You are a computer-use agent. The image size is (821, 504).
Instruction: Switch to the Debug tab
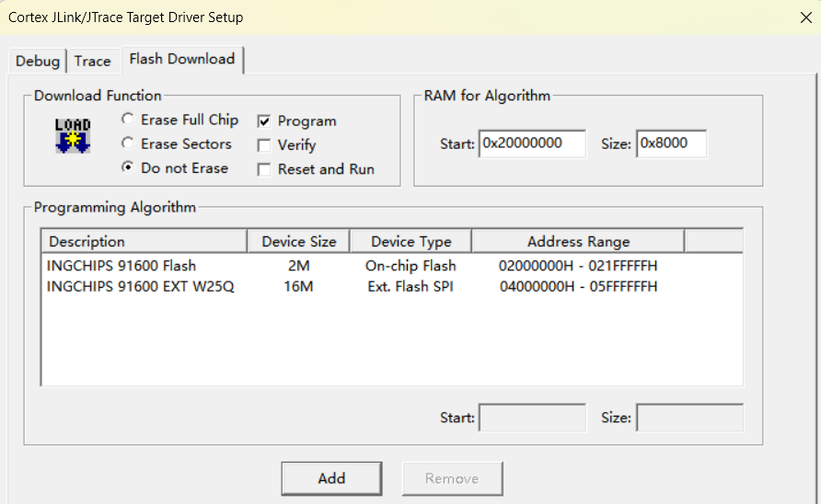point(37,62)
